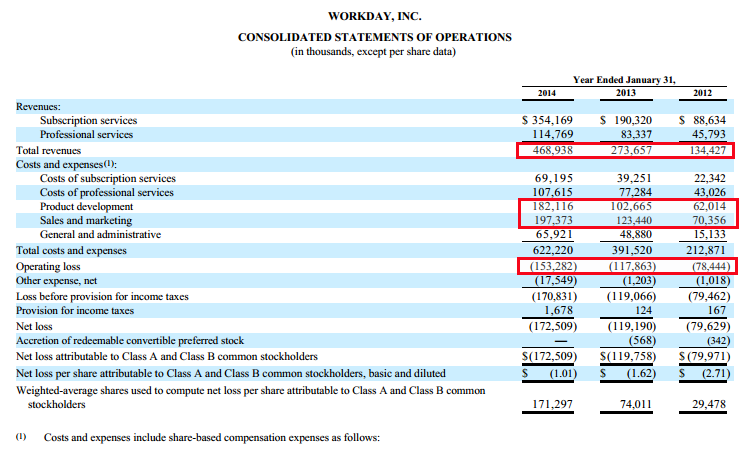The width and height of the screenshot is (751, 455).
Task: Select the 48,880 G&A value
Action: pos(636,235)
